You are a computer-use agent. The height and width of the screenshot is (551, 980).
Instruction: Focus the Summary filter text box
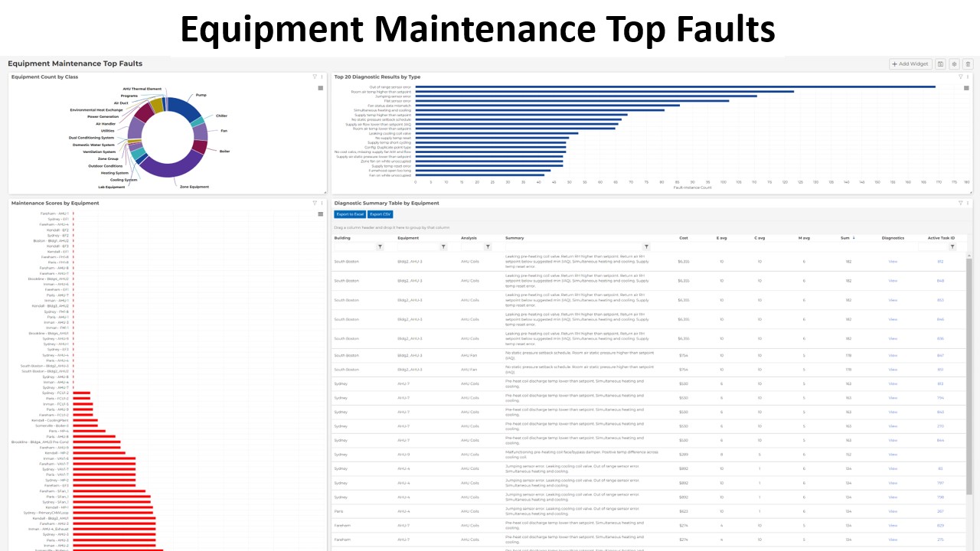[x=573, y=247]
